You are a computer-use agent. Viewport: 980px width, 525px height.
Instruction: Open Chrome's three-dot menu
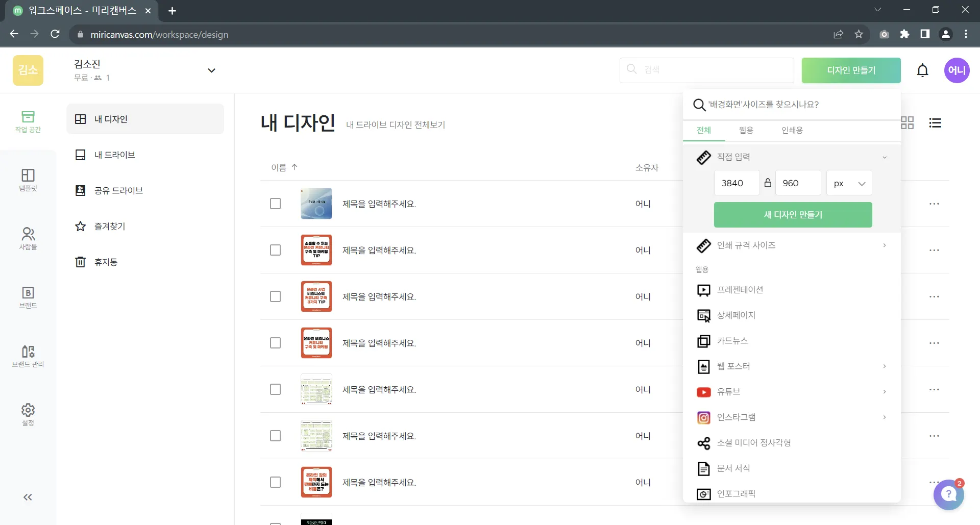(x=966, y=34)
